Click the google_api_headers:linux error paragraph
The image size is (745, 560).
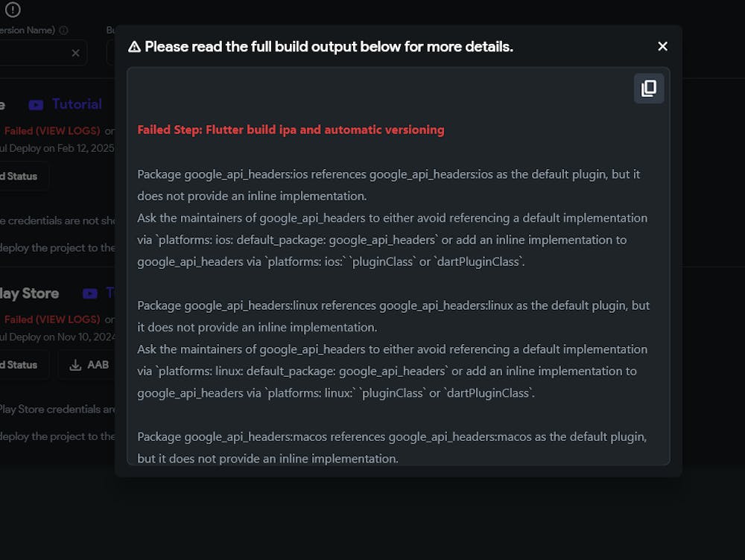(x=393, y=349)
